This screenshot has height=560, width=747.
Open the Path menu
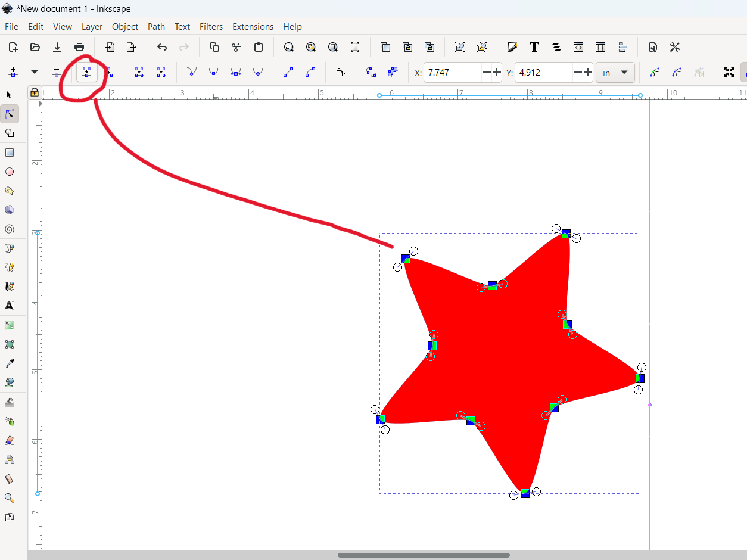coord(156,26)
